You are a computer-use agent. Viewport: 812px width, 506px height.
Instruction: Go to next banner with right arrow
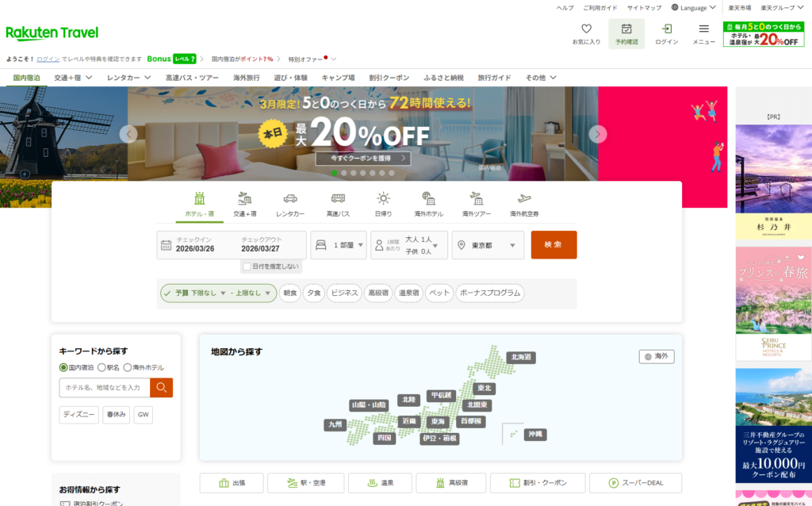point(598,134)
